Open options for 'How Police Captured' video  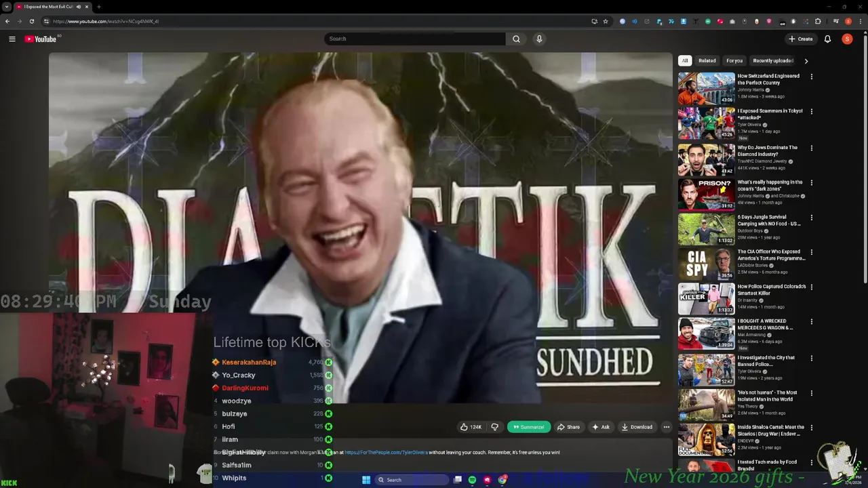(x=811, y=287)
